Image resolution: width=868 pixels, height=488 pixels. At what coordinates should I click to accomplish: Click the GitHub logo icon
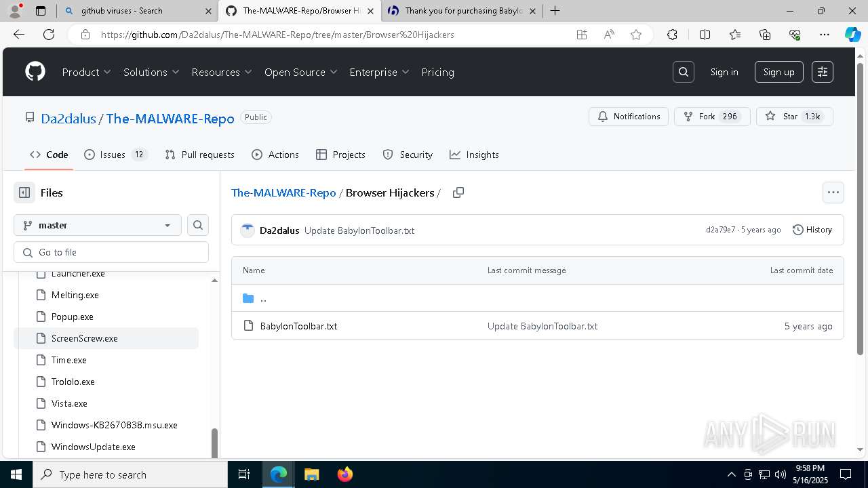pos(35,72)
